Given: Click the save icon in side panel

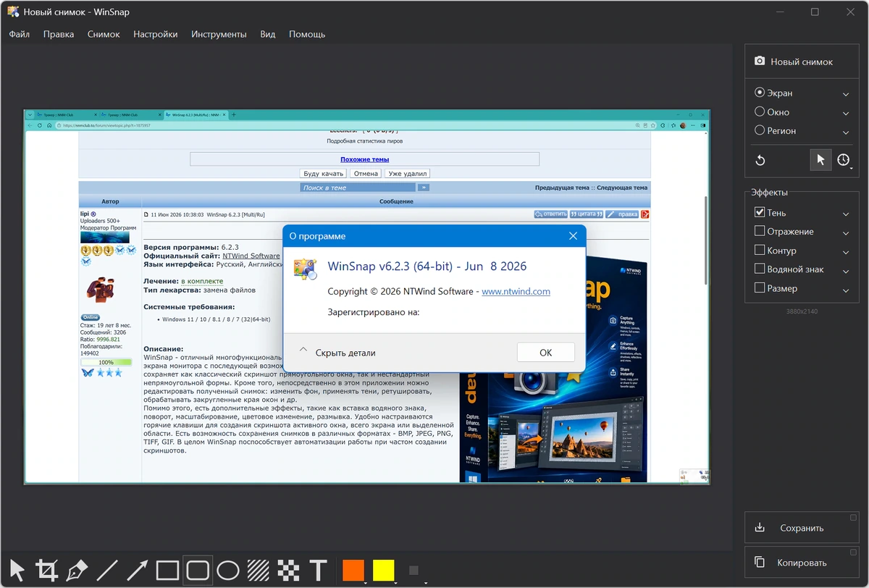Looking at the screenshot, I should click(x=760, y=528).
